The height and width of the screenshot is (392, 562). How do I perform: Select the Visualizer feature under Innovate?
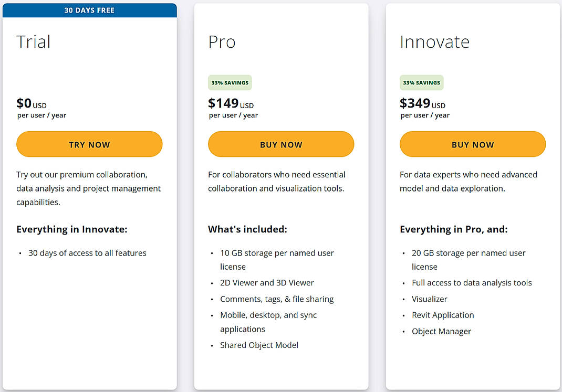click(x=429, y=299)
